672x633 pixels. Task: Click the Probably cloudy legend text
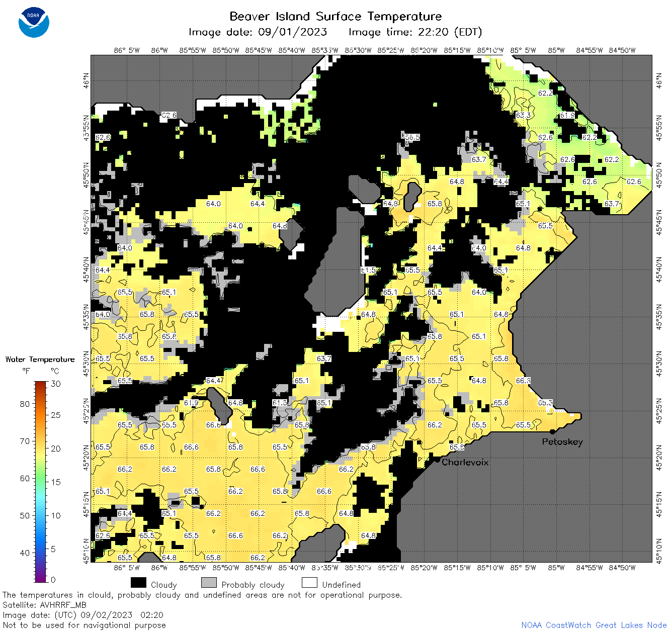click(x=253, y=585)
